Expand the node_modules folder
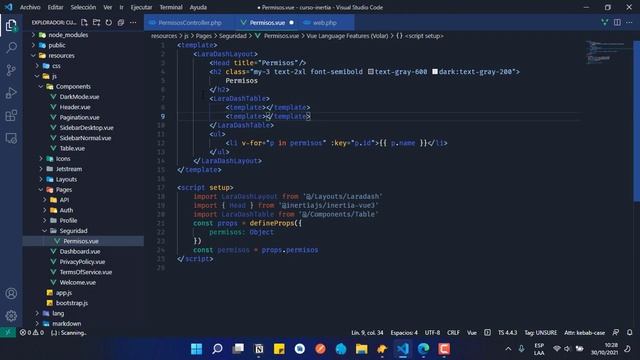The height and width of the screenshot is (360, 640). (33, 35)
